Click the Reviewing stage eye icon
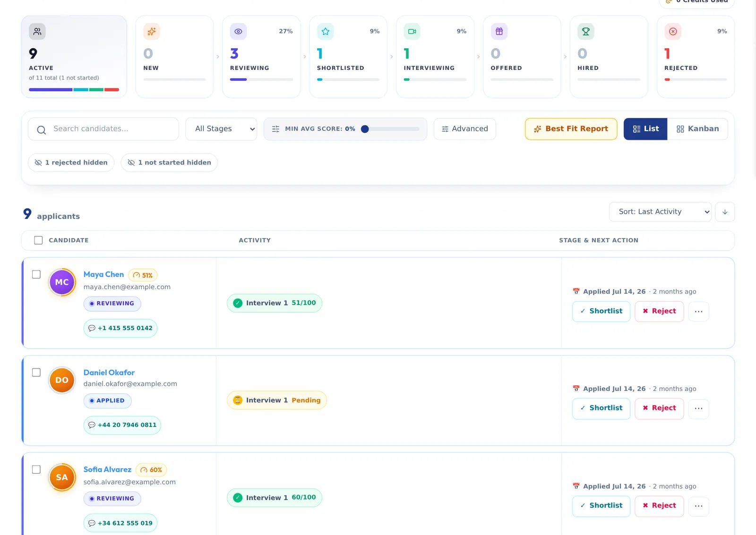 pos(239,32)
